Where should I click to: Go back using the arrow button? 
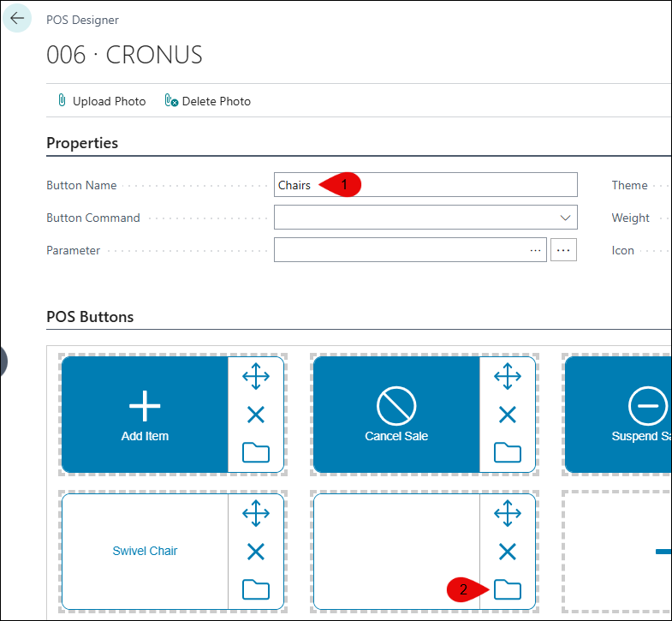click(x=17, y=18)
